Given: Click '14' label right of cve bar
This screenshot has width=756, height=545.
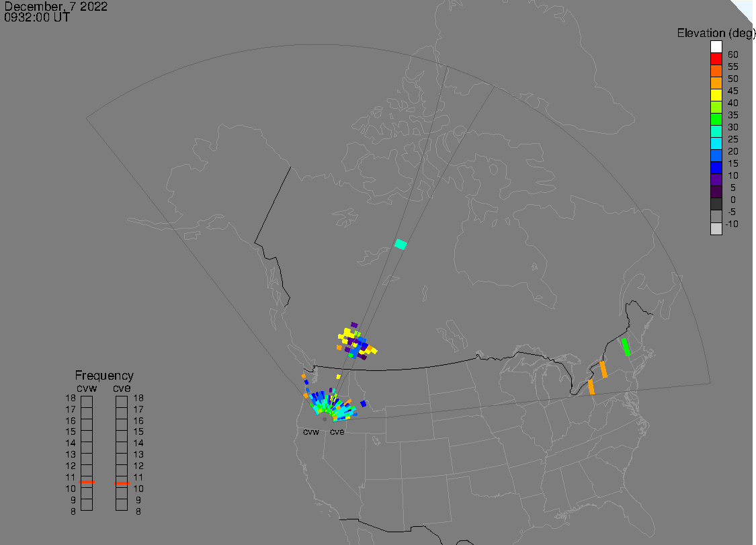Looking at the screenshot, I should pyautogui.click(x=138, y=444).
